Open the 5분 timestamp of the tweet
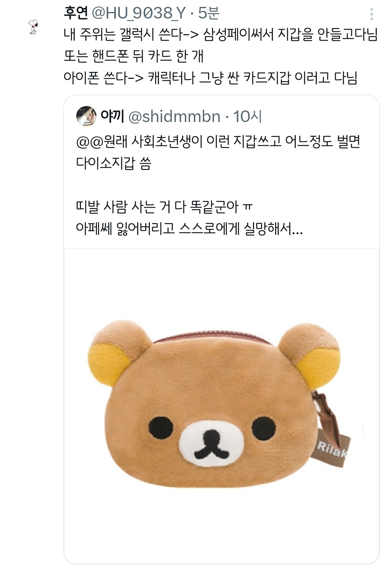Screen dimensions: 392x572 pyautogui.click(x=209, y=13)
